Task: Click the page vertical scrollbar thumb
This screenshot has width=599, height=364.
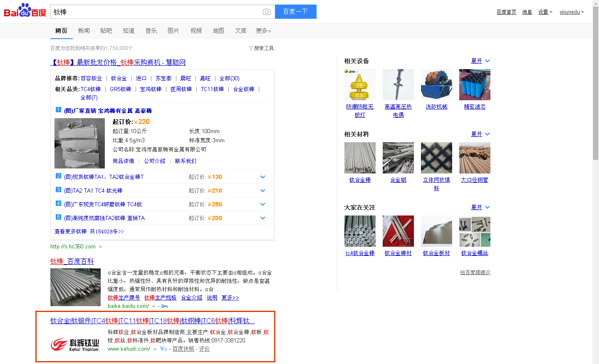Action: tap(596, 83)
